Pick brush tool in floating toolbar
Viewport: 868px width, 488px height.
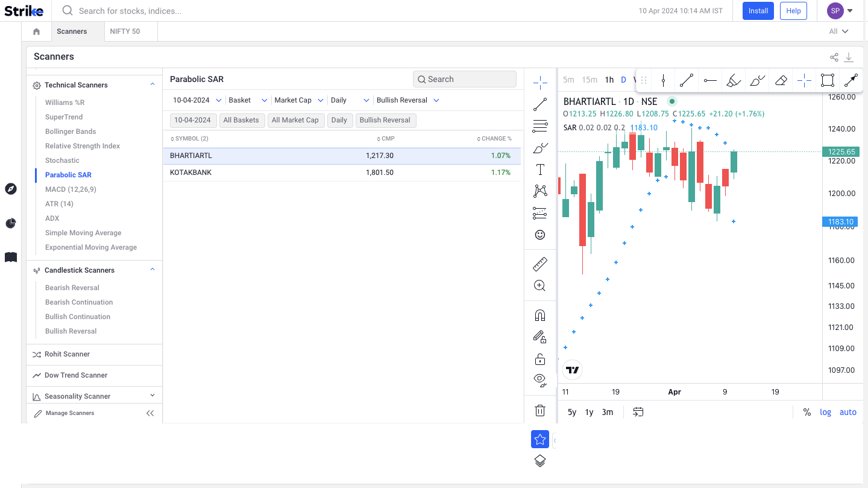[x=758, y=80]
